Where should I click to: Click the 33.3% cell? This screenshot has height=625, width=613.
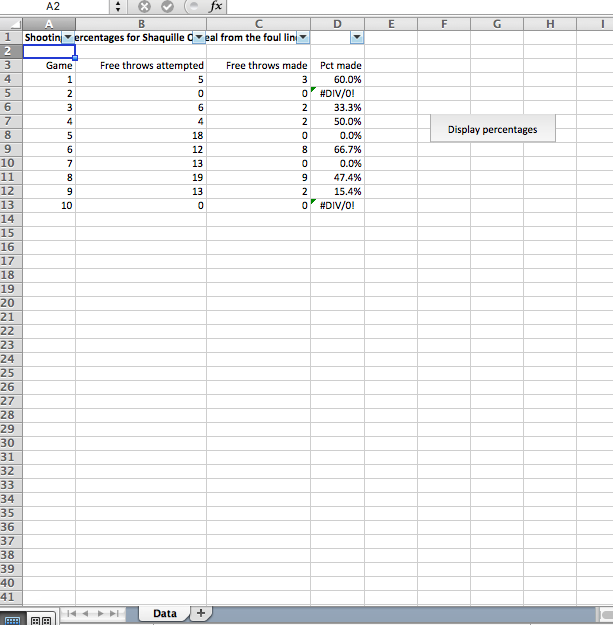(337, 107)
